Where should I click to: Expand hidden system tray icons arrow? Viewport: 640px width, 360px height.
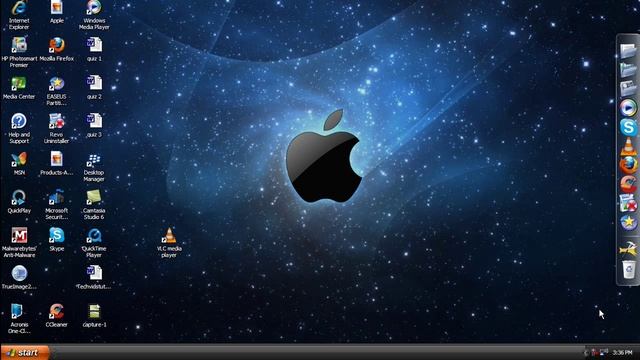[x=587, y=352]
